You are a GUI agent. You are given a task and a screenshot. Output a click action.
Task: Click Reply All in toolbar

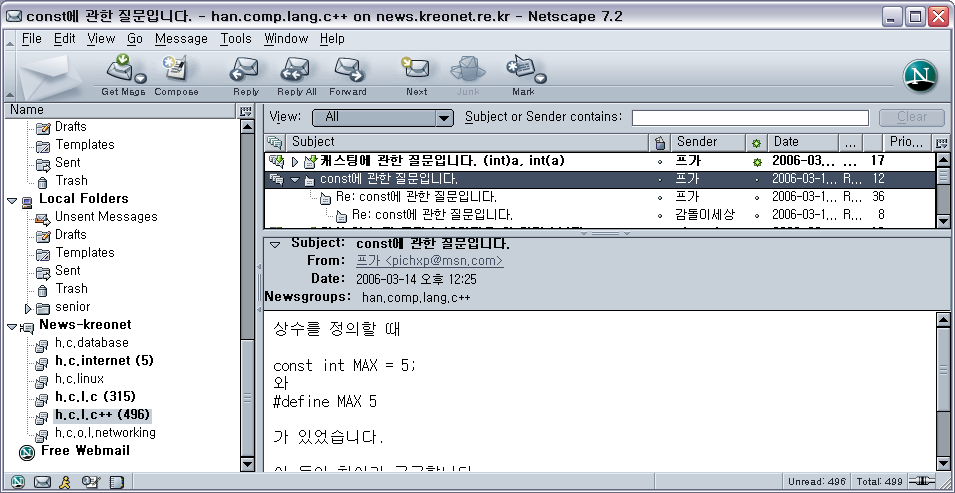(x=297, y=76)
